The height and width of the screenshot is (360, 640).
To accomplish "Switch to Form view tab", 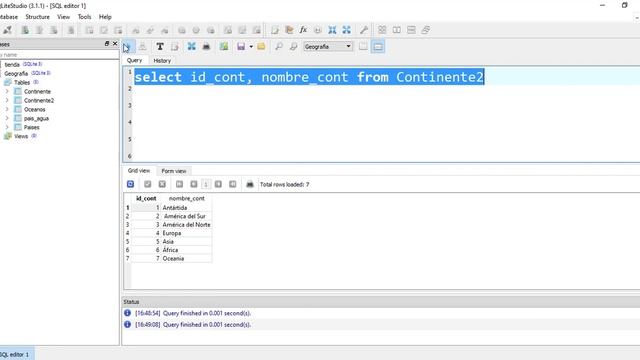I will [174, 171].
